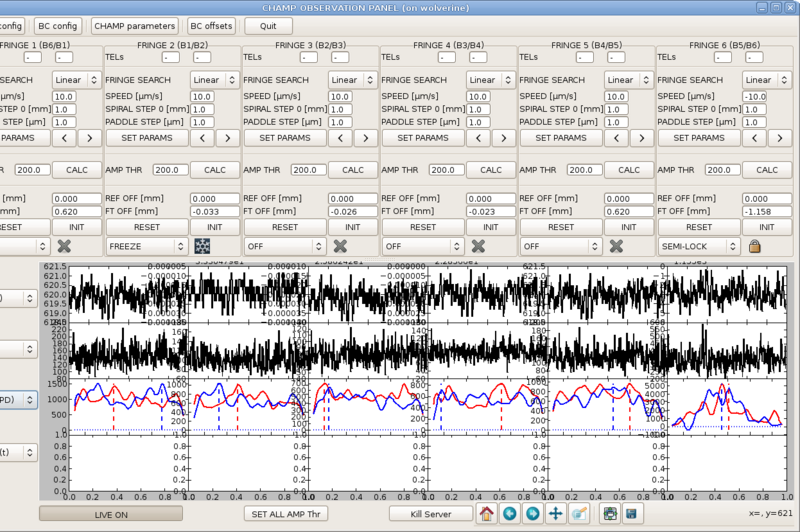
Task: Click RESET button in Fringe 5
Action: pyautogui.click(x=561, y=227)
